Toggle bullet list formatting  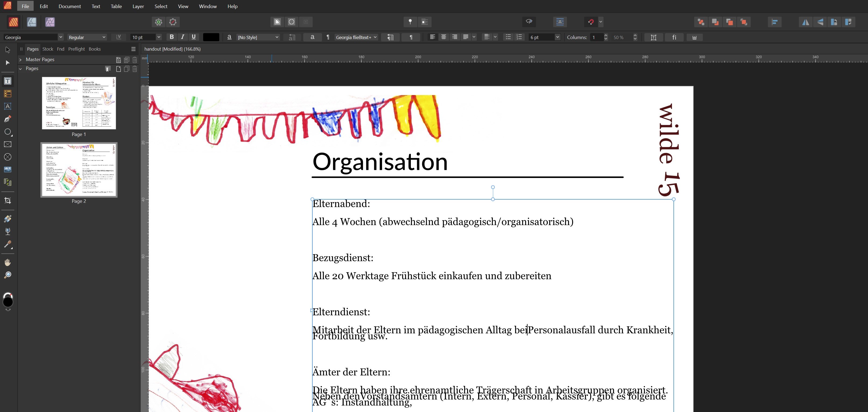tap(508, 37)
